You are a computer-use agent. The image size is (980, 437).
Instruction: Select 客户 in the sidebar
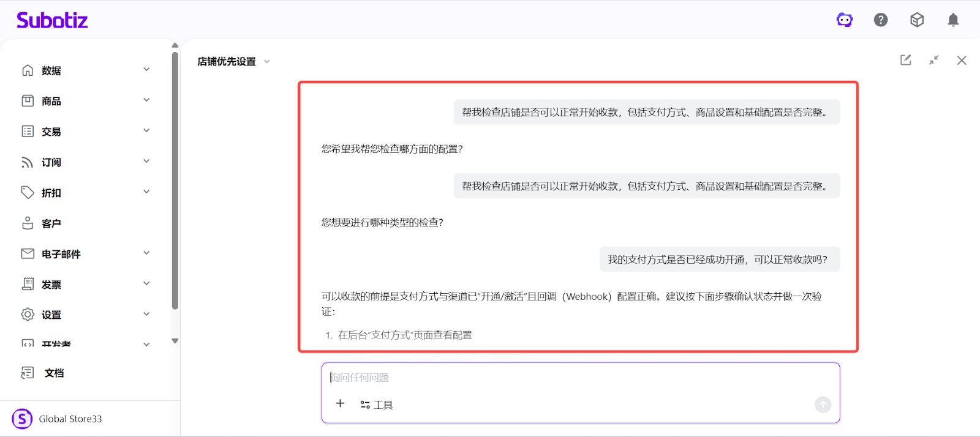51,223
